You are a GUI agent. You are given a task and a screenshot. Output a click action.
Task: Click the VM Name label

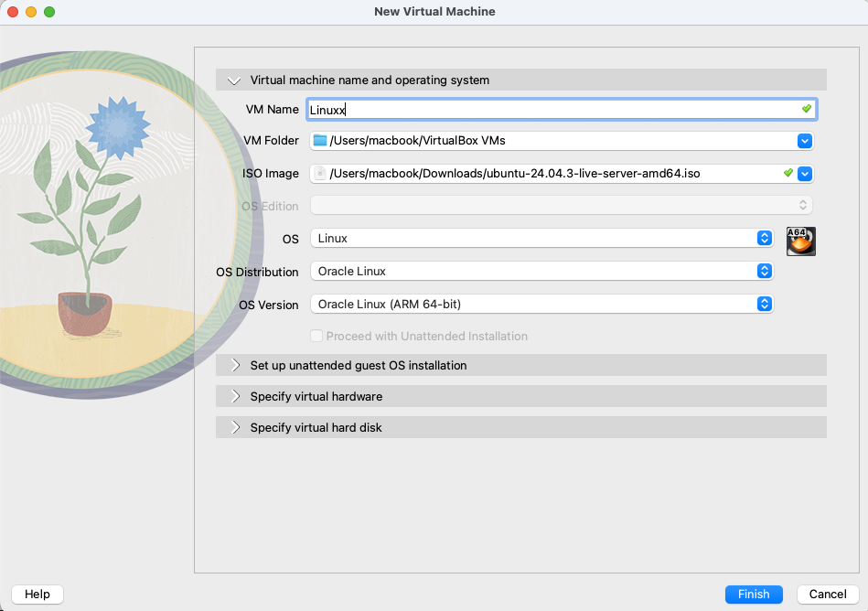pos(273,110)
